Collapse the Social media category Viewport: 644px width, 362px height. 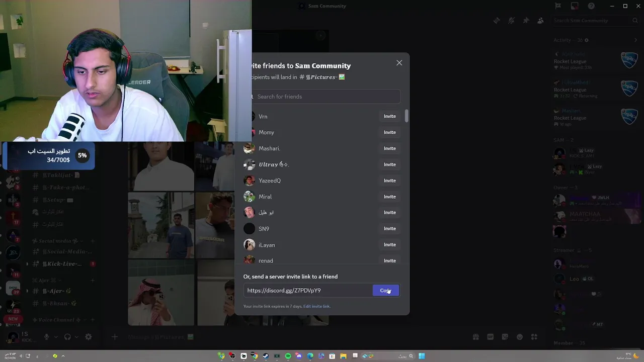58,241
